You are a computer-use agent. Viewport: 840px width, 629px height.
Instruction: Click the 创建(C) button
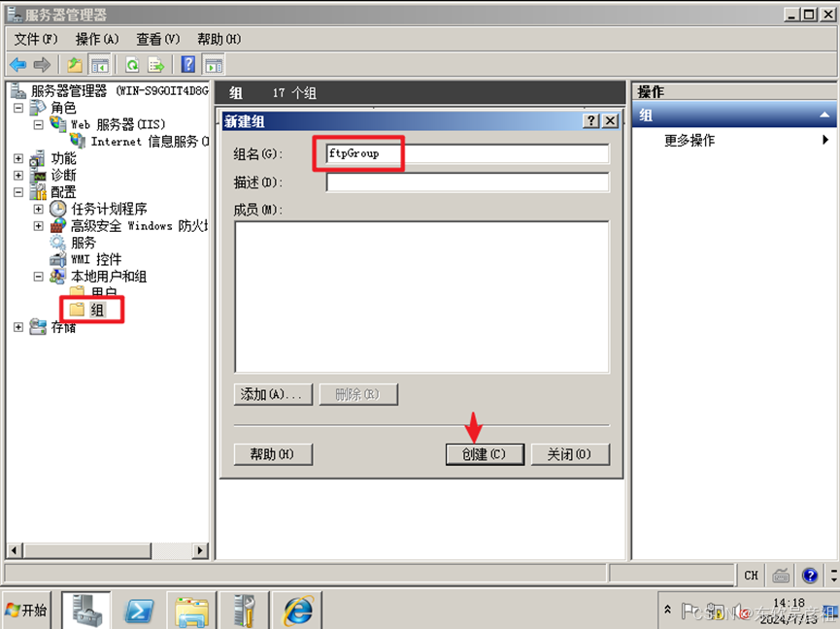coord(485,454)
